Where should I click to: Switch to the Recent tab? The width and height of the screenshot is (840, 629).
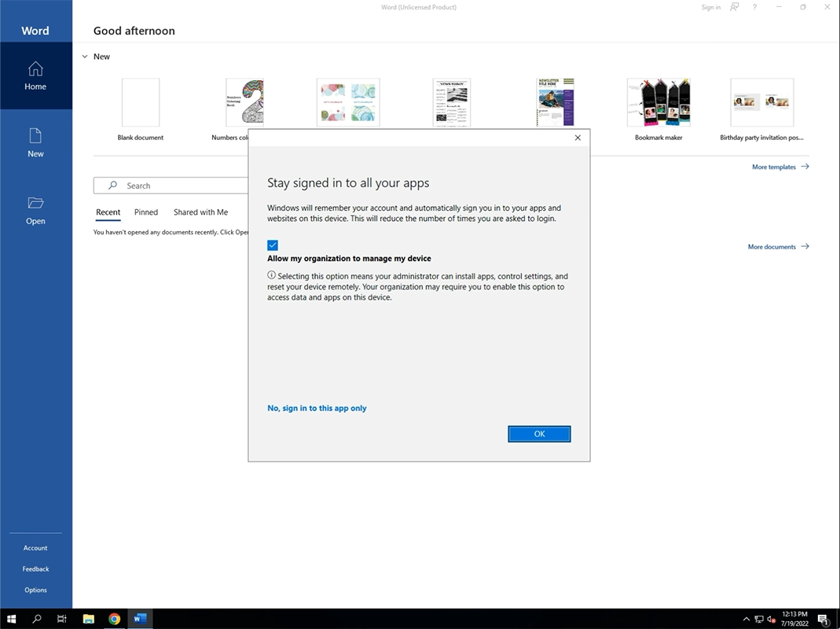(x=108, y=212)
